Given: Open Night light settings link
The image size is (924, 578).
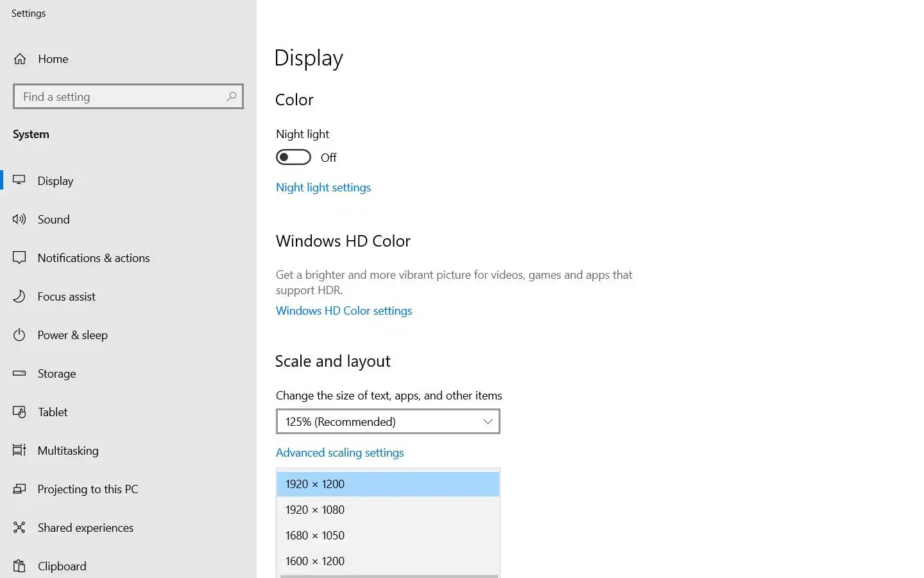Looking at the screenshot, I should pyautogui.click(x=323, y=188).
